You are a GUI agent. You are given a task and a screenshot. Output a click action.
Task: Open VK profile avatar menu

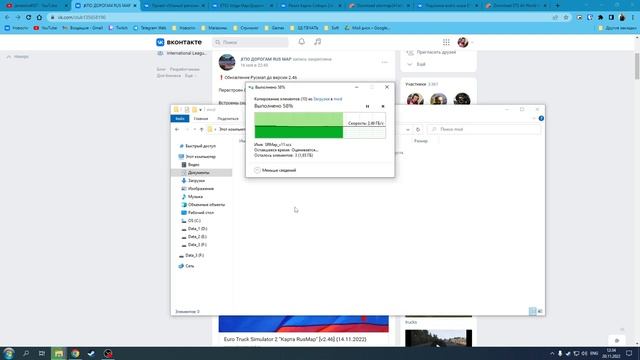point(465,42)
